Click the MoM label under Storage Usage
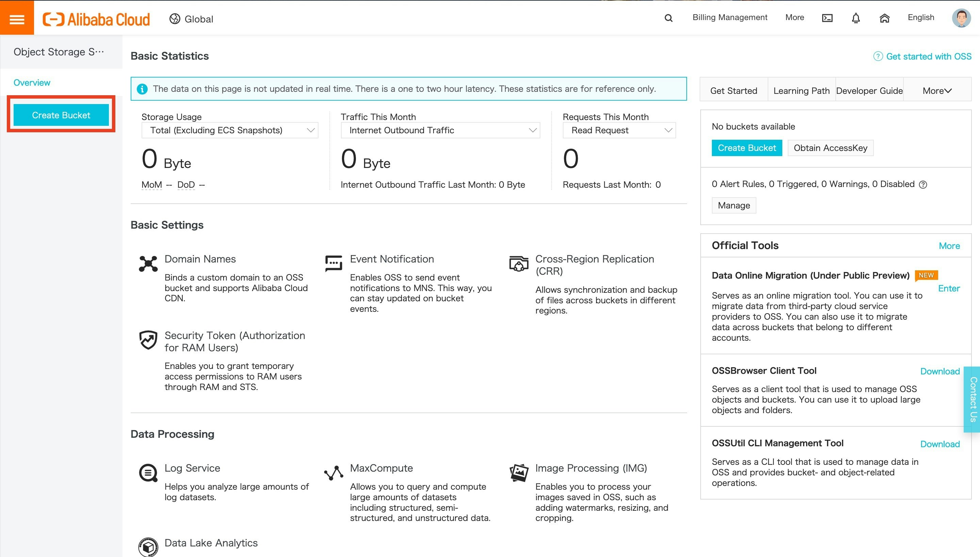Screen dimensions: 980x557 [152, 185]
